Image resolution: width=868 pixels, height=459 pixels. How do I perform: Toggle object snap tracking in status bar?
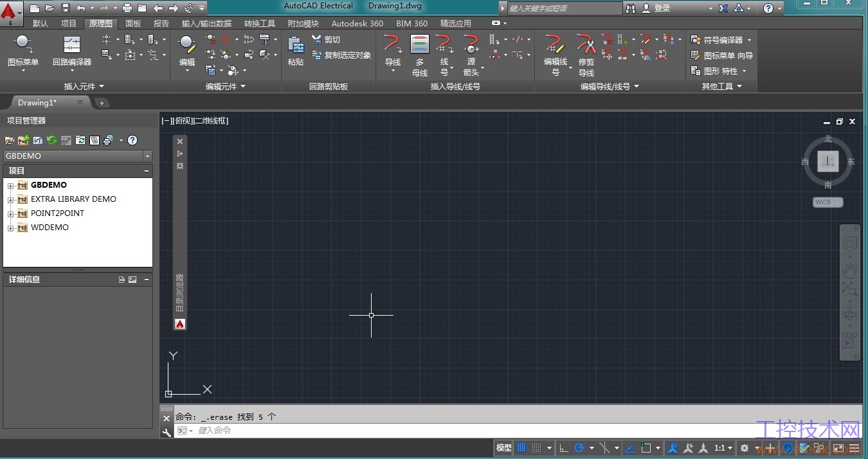coord(629,447)
